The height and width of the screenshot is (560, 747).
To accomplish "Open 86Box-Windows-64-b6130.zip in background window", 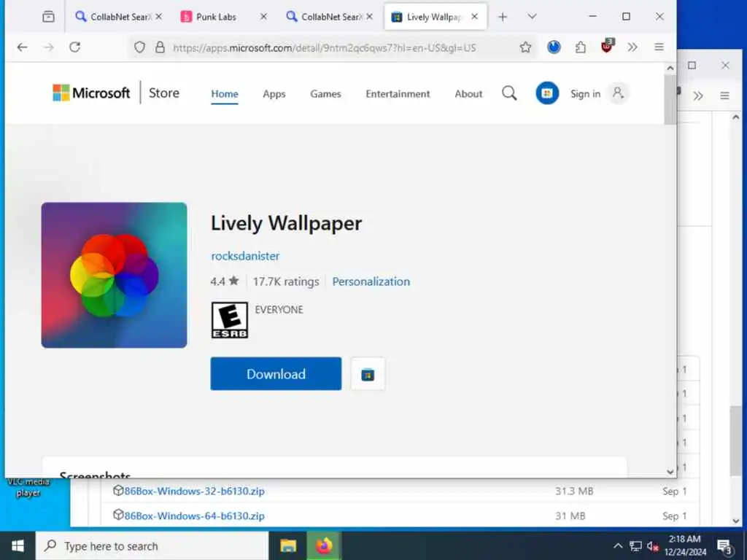I will click(x=194, y=516).
